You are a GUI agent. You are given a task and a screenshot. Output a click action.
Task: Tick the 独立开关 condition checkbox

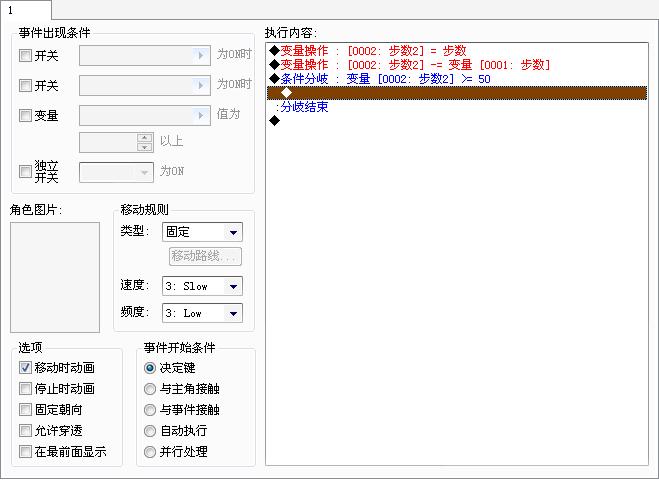click(25, 171)
